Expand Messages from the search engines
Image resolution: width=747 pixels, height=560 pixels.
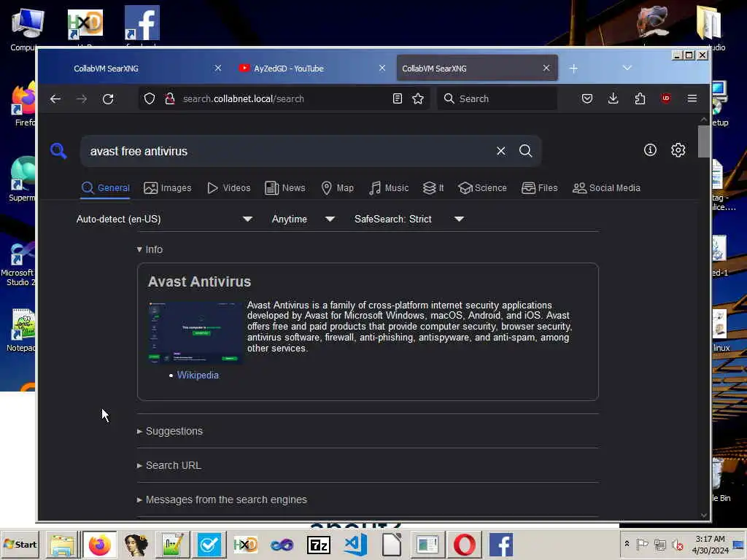222,499
